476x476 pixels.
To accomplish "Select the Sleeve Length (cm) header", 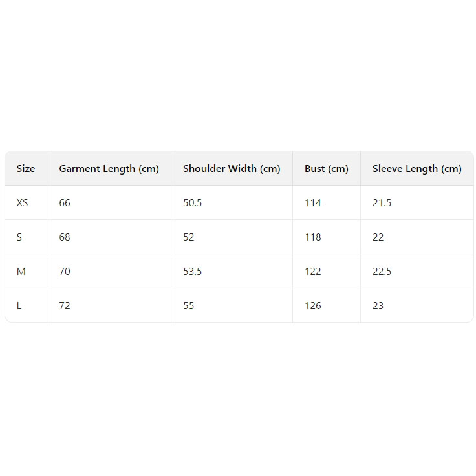I will [x=417, y=169].
